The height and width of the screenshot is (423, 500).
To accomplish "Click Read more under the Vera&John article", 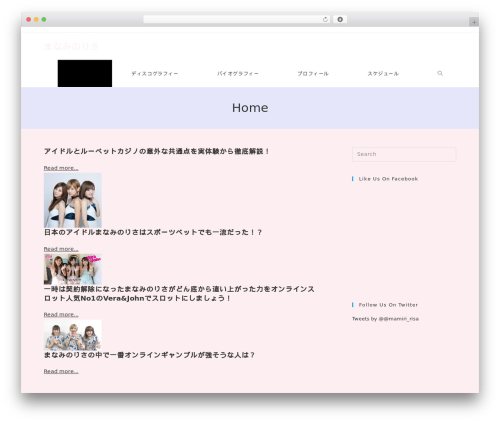I will coord(61,314).
